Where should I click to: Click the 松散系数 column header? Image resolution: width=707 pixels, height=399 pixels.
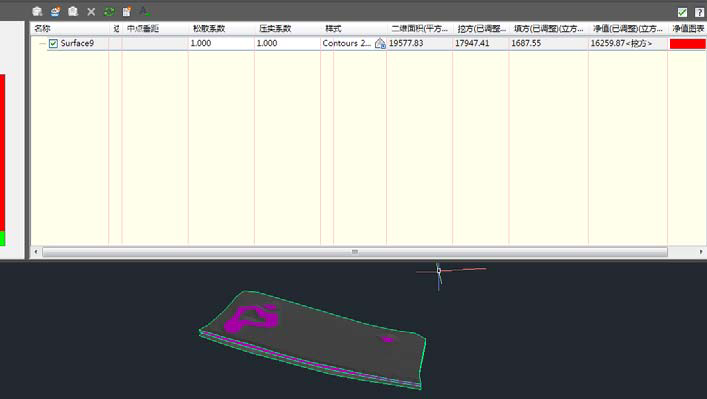[x=209, y=28]
